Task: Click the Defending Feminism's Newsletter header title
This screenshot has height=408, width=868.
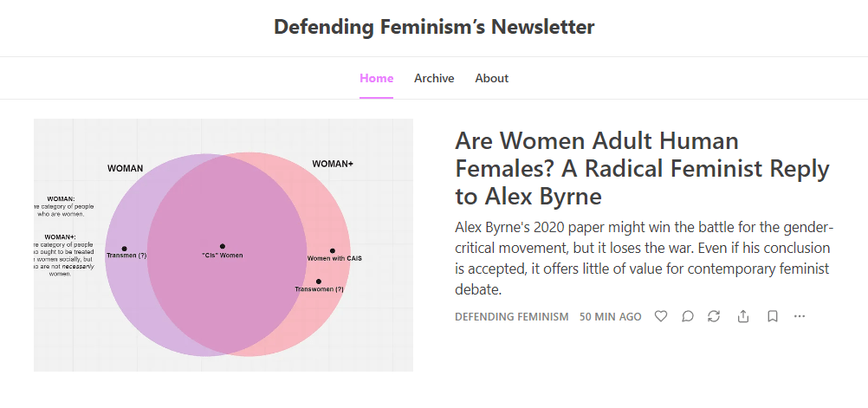Action: coord(434,27)
